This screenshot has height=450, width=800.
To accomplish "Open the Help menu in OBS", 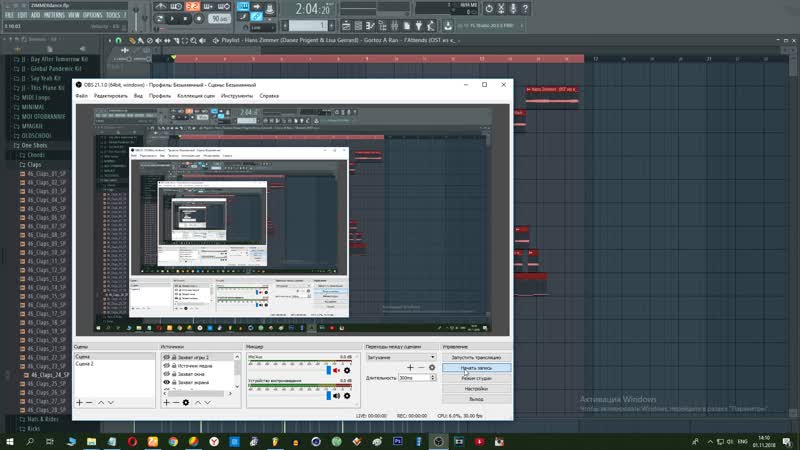I will click(x=269, y=96).
